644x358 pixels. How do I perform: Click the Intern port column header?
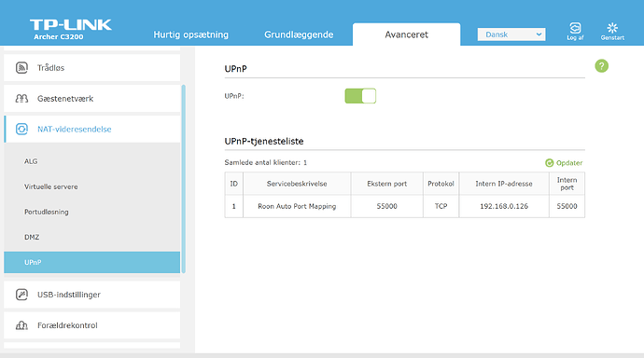[x=567, y=184]
